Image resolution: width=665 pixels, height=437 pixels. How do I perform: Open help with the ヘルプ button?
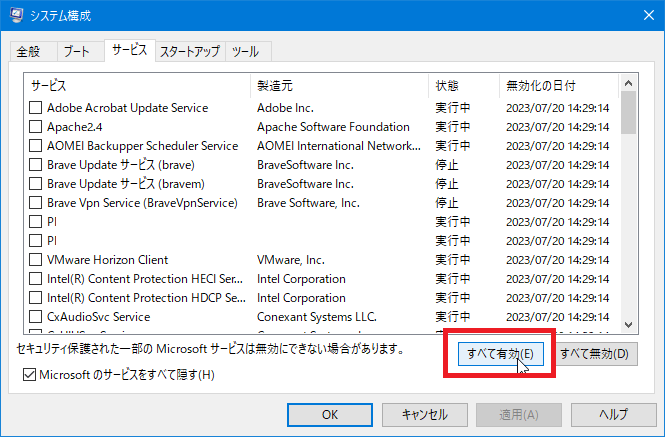pyautogui.click(x=613, y=414)
